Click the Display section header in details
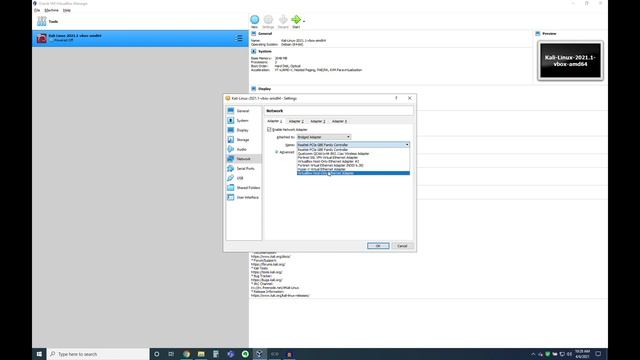 coord(264,89)
